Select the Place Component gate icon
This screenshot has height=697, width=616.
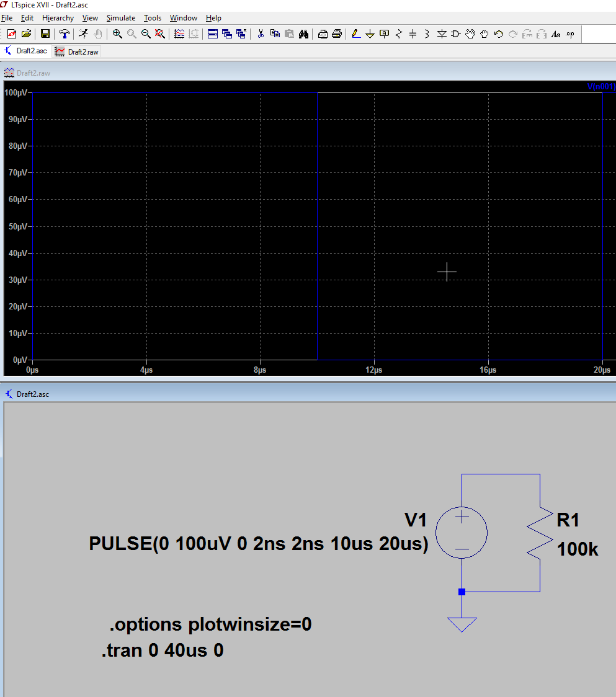(x=456, y=33)
